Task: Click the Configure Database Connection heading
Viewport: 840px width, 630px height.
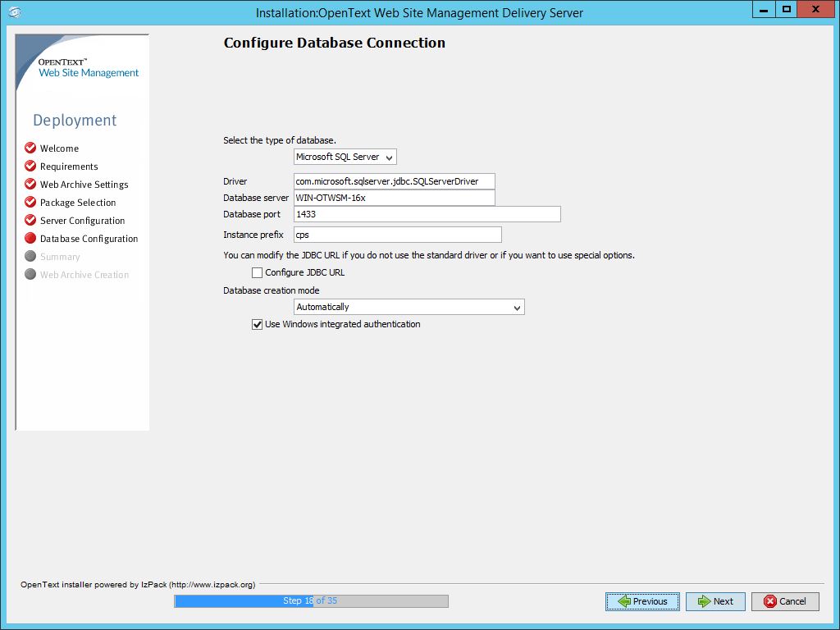Action: click(x=335, y=43)
